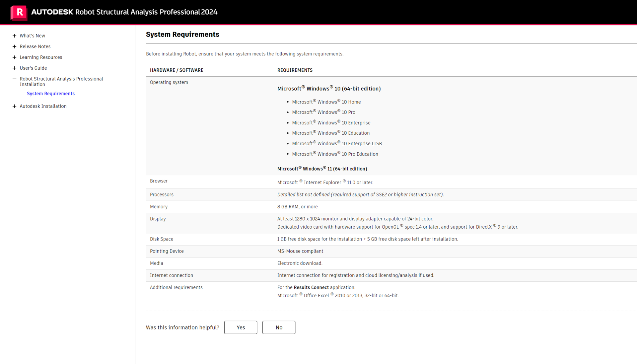Screen dimensions: 637x364
Task: Click the Memory row label
Action: pos(159,207)
